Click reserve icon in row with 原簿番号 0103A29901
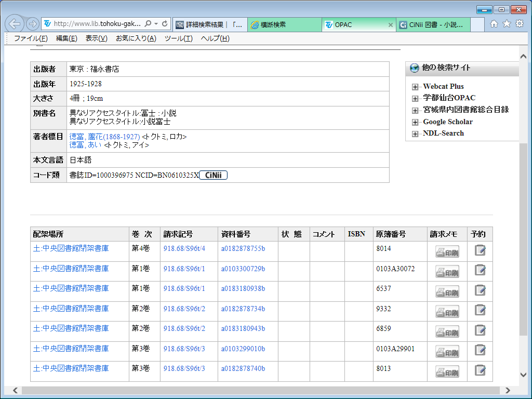Screen dimensions: 532x399 [480, 351]
